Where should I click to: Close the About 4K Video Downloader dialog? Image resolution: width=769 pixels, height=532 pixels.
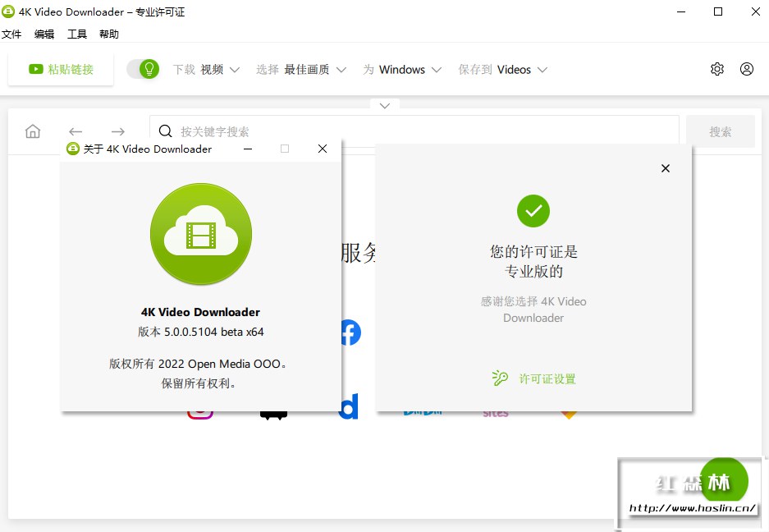pyautogui.click(x=323, y=149)
